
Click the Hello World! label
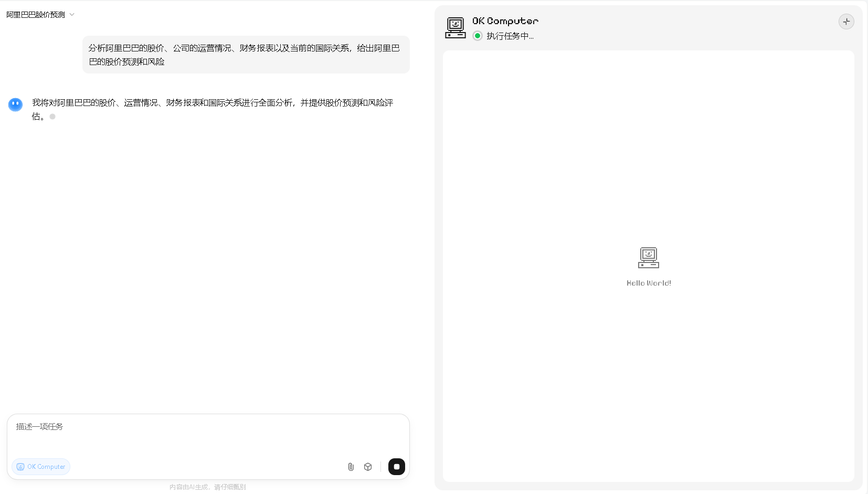(649, 283)
